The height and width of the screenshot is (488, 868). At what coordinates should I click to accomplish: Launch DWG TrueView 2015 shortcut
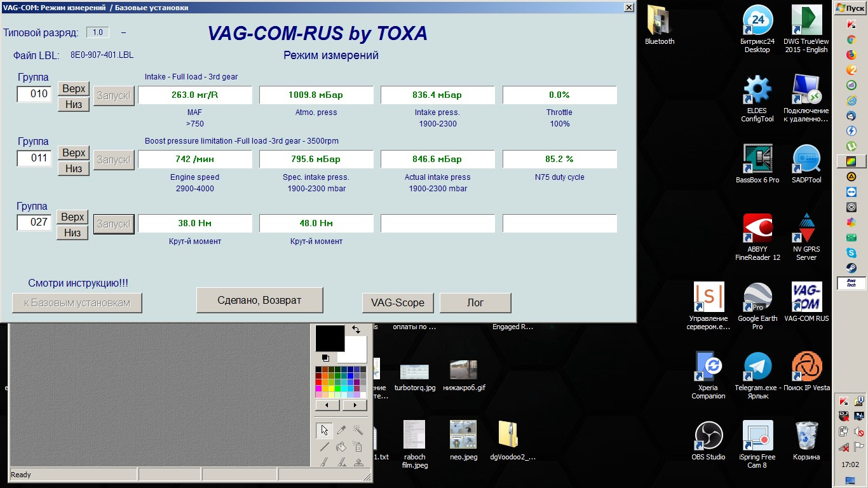(x=806, y=29)
